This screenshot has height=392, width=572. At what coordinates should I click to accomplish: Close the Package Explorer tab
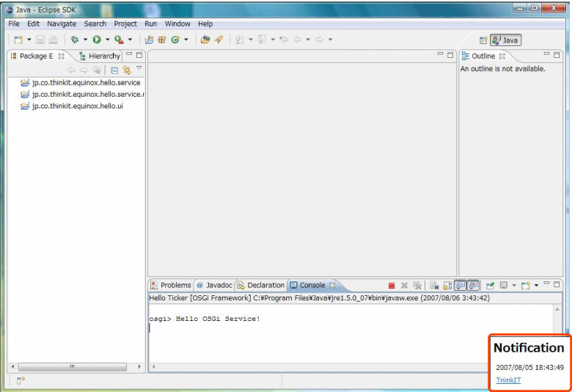pyautogui.click(x=62, y=56)
